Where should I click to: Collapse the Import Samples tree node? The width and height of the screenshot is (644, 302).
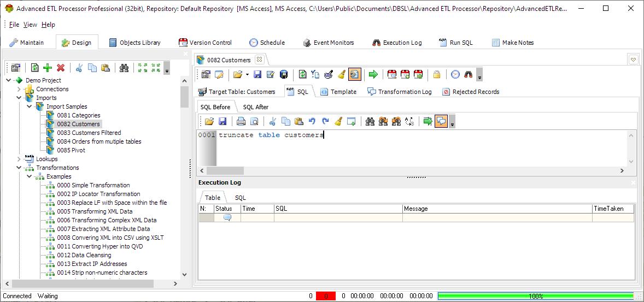point(29,106)
